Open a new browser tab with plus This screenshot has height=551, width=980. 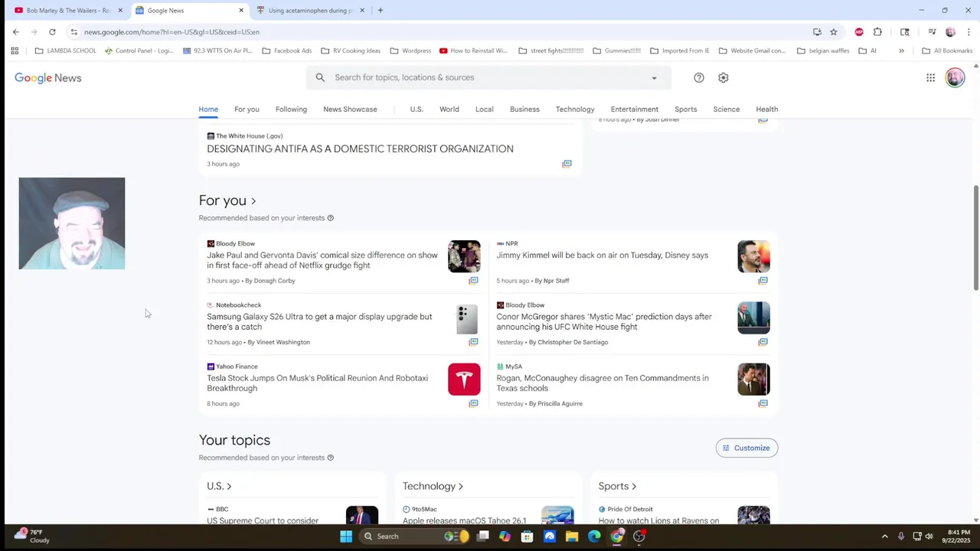click(381, 11)
